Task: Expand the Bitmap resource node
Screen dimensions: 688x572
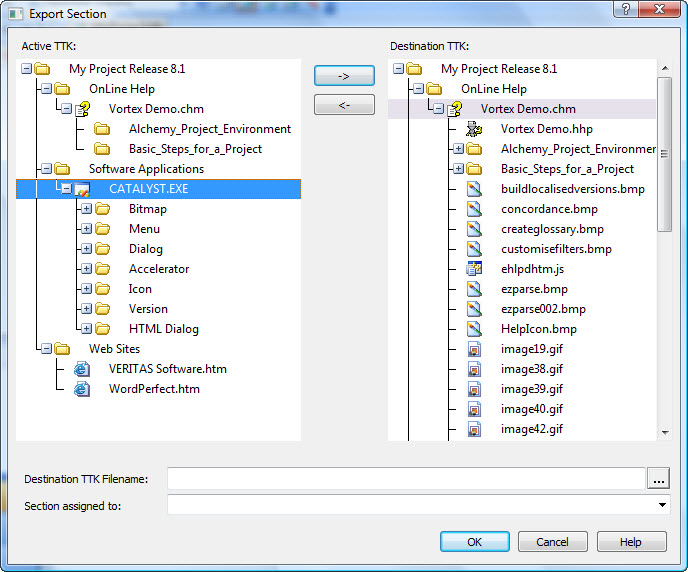Action: point(86,209)
